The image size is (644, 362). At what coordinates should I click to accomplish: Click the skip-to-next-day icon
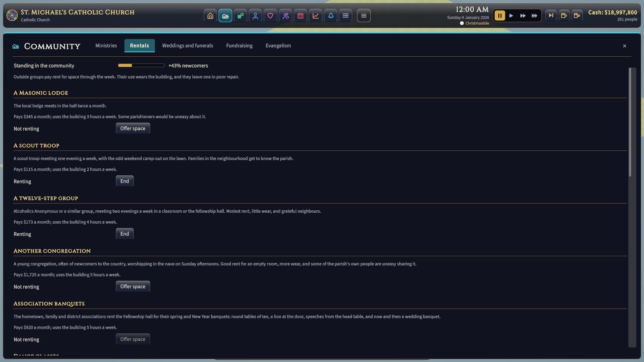point(564,16)
